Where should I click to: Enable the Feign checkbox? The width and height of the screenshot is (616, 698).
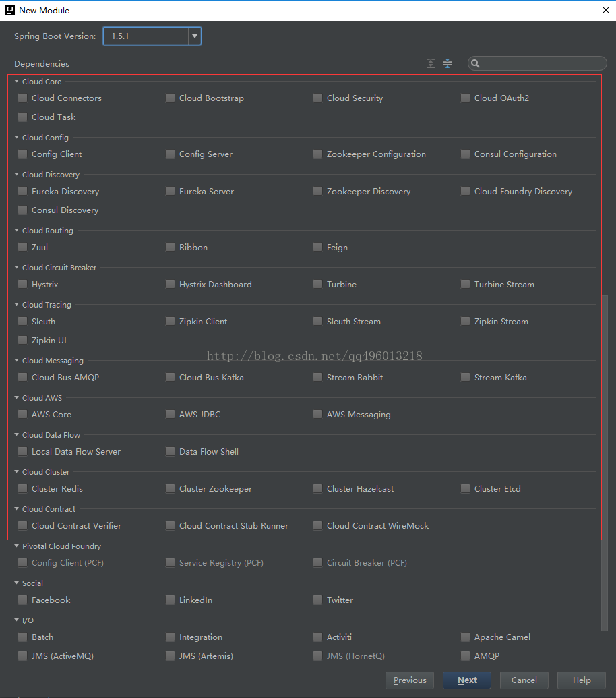pyautogui.click(x=317, y=247)
